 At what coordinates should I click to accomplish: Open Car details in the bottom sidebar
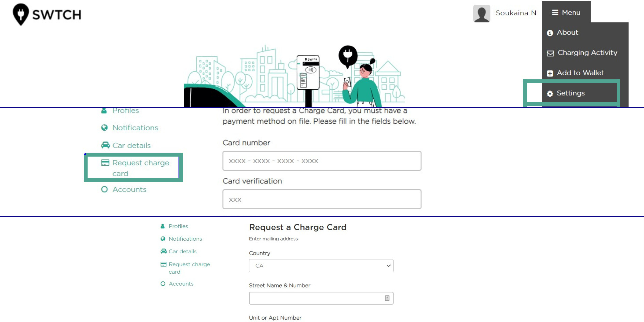tap(183, 251)
